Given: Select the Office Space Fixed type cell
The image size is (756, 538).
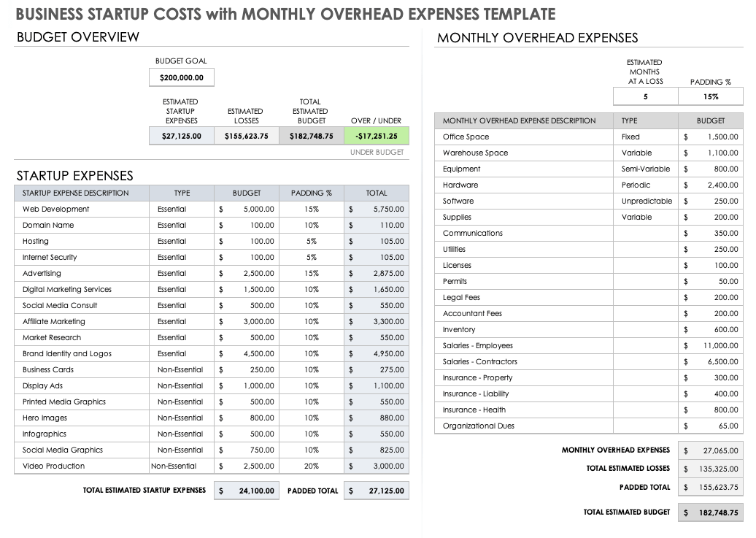Looking at the screenshot, I should tap(645, 137).
